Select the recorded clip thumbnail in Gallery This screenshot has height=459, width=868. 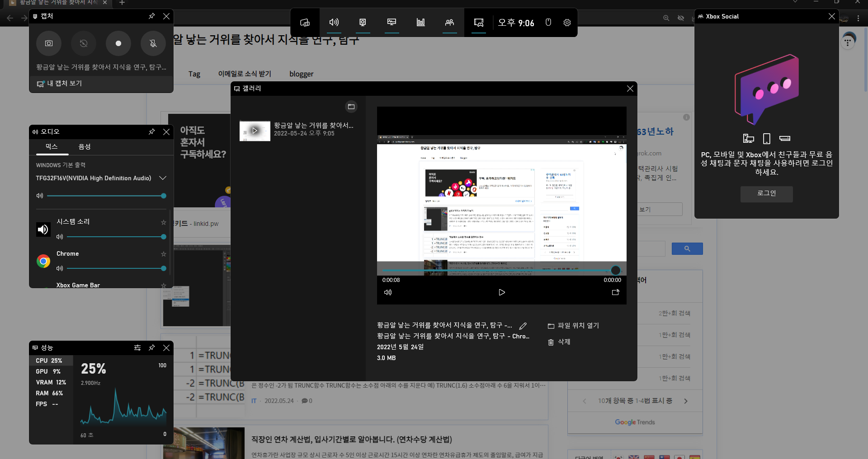click(x=255, y=131)
